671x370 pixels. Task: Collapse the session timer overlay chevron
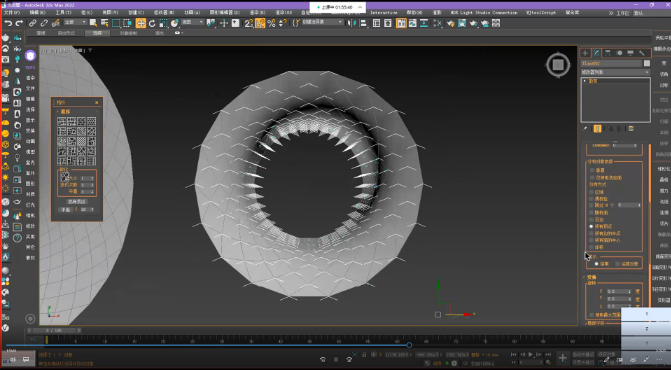pos(359,7)
